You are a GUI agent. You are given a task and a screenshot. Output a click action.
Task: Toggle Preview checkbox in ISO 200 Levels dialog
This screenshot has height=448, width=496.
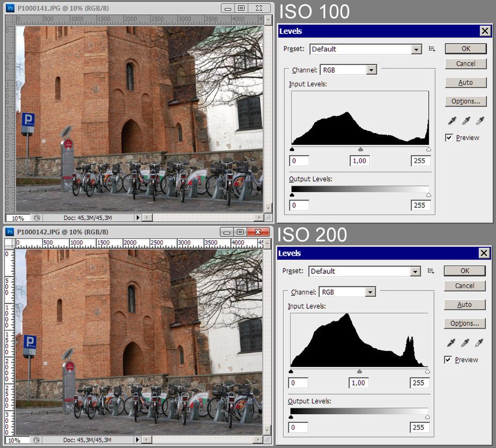[448, 359]
